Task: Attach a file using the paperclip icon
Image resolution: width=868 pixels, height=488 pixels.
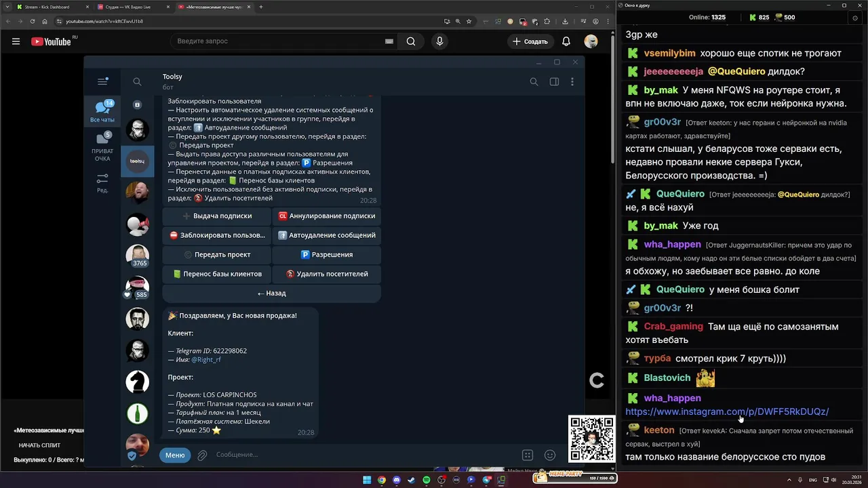Action: (202, 455)
